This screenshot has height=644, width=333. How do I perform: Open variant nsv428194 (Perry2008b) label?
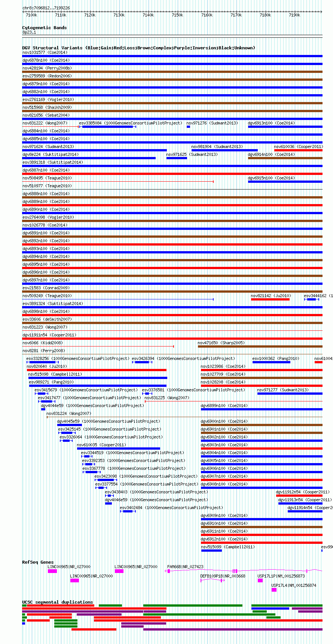coord(47,68)
